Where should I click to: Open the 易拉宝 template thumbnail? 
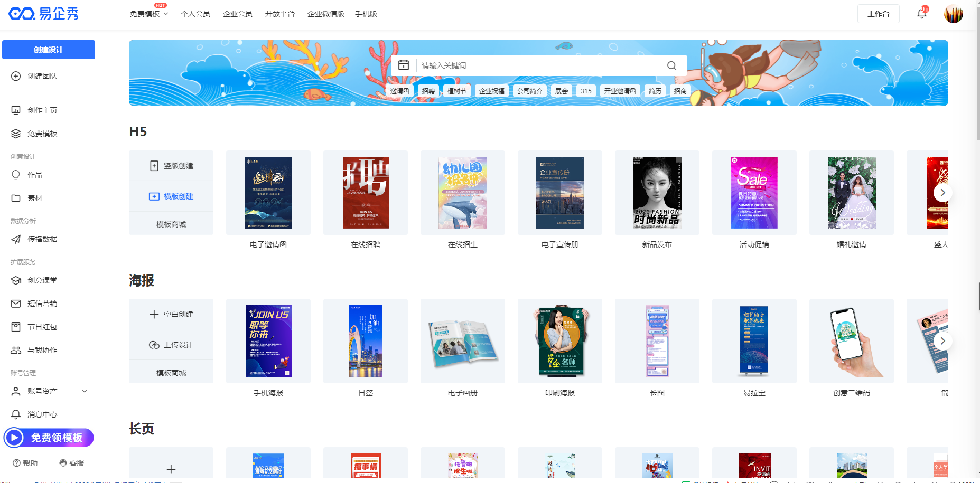[754, 341]
